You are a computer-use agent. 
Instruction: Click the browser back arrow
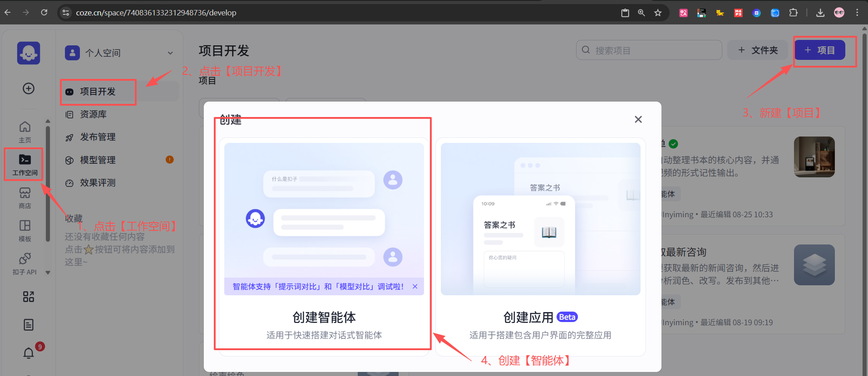point(8,13)
